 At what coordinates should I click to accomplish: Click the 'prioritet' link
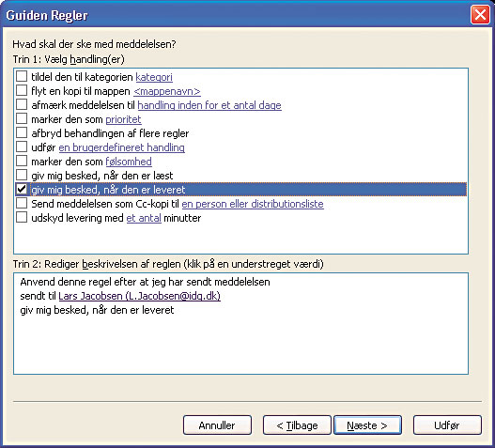[123, 119]
